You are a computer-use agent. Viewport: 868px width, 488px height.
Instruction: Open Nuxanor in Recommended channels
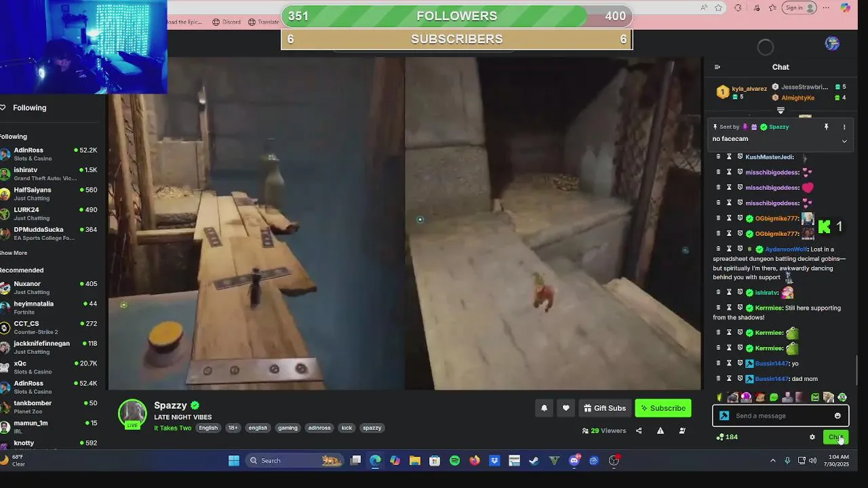[49, 287]
